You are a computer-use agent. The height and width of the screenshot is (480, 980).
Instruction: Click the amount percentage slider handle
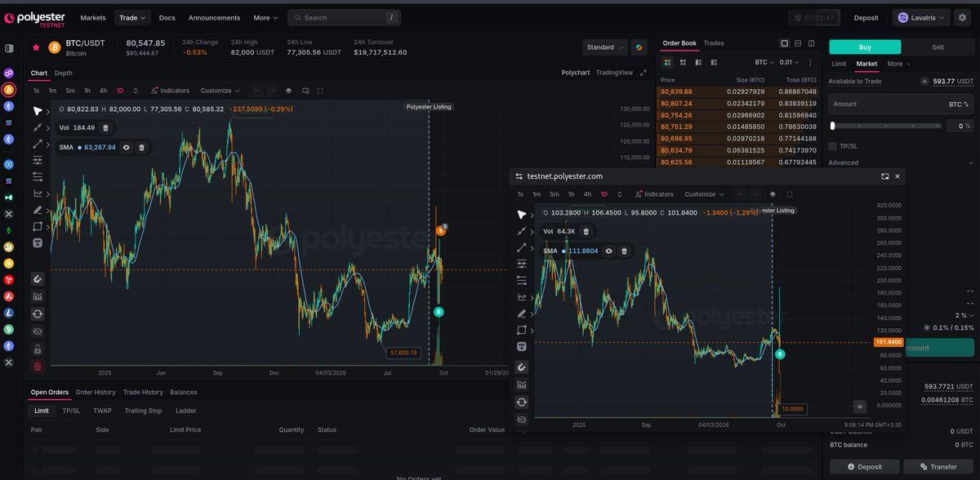(832, 126)
